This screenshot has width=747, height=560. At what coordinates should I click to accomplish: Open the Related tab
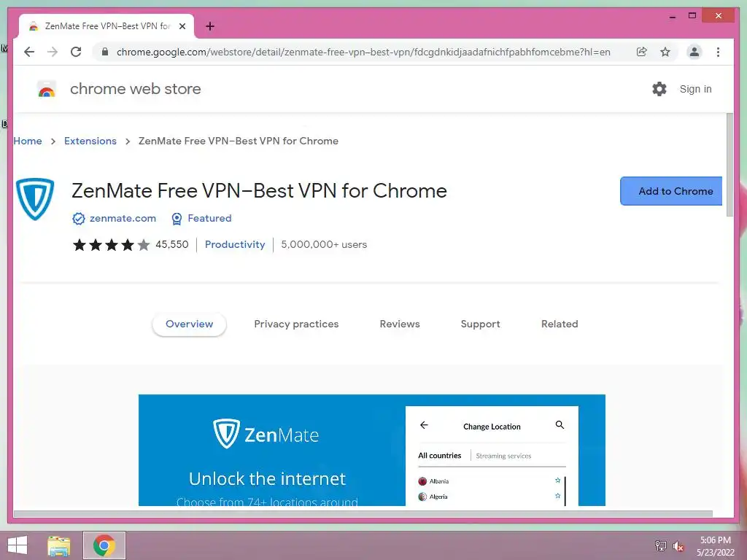pyautogui.click(x=560, y=324)
